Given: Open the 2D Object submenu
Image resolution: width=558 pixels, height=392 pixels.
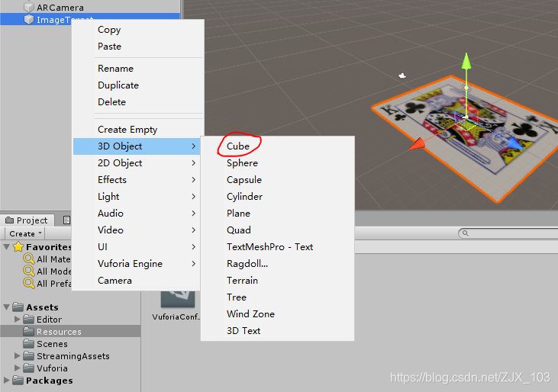Looking at the screenshot, I should pyautogui.click(x=137, y=162).
